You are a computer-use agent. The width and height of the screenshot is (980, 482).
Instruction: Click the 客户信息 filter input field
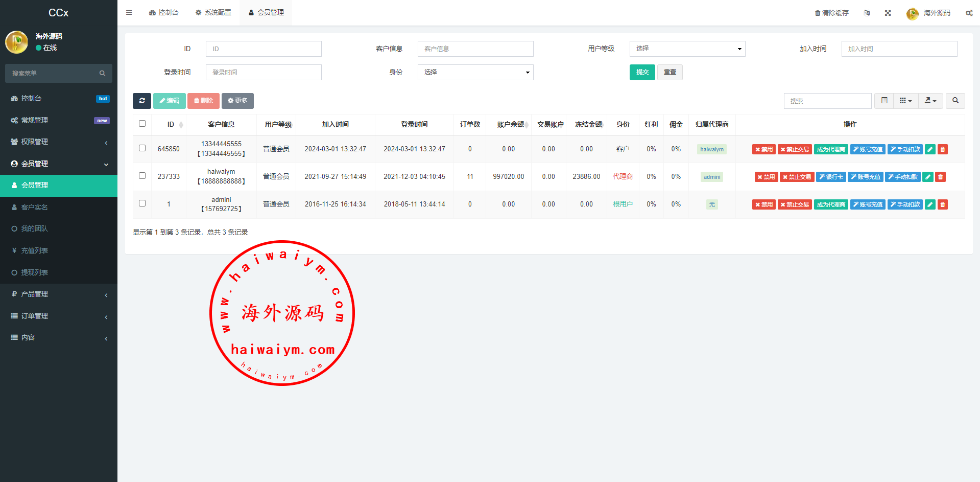point(475,49)
